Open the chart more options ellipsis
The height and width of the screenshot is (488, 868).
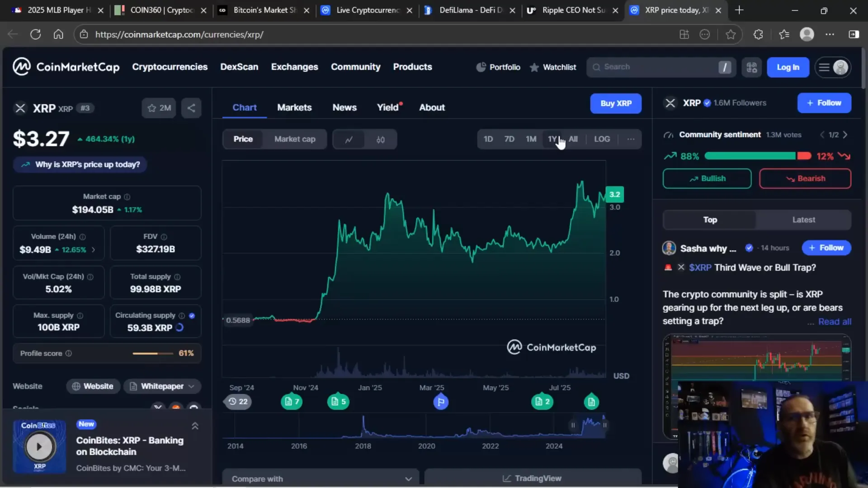pyautogui.click(x=631, y=139)
